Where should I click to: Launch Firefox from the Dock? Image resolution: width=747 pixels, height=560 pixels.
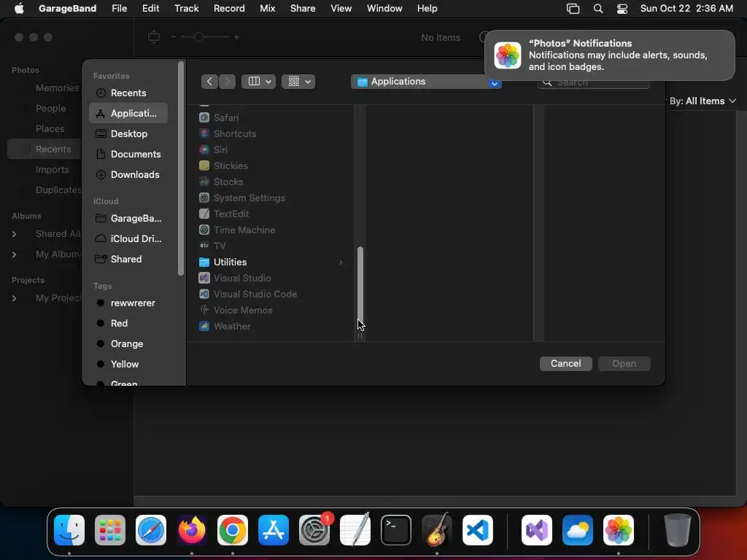click(192, 530)
